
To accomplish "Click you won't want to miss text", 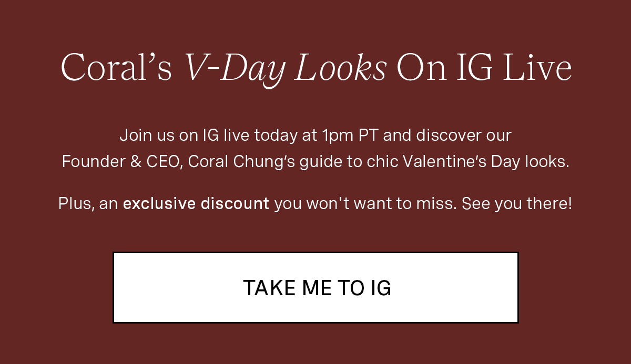I will 365,203.
